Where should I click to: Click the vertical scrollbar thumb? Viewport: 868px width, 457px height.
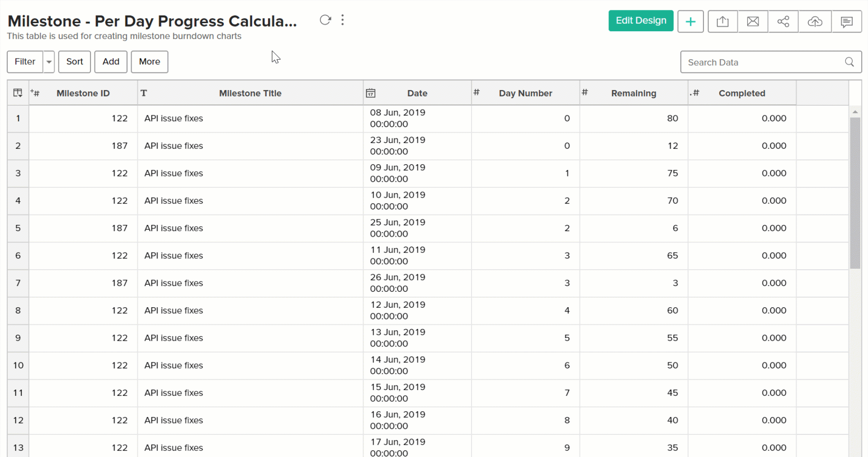click(855, 193)
